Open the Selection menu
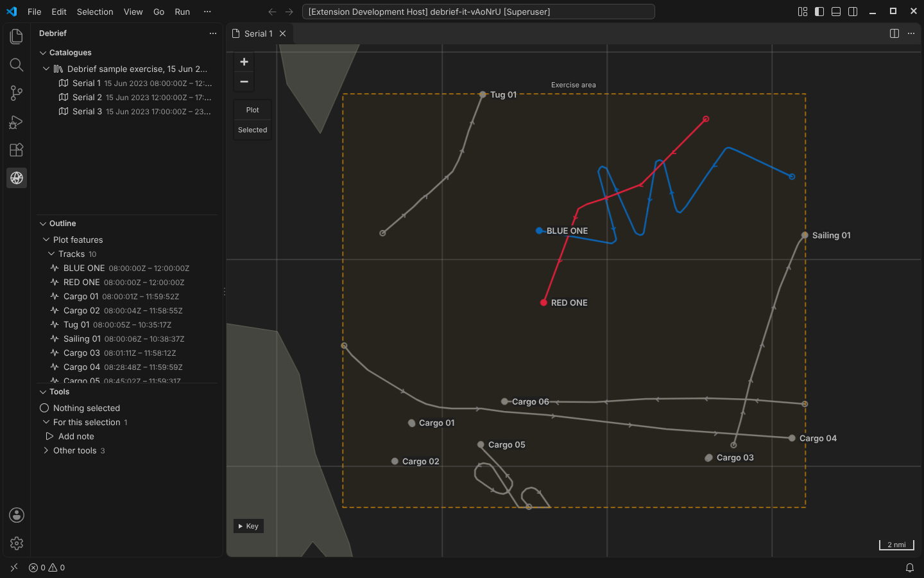 click(x=95, y=12)
